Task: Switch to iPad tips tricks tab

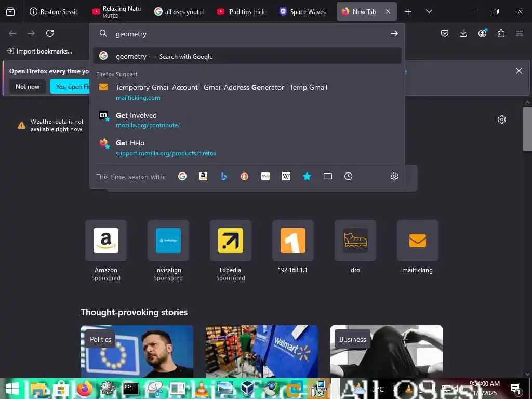Action: pyautogui.click(x=242, y=11)
